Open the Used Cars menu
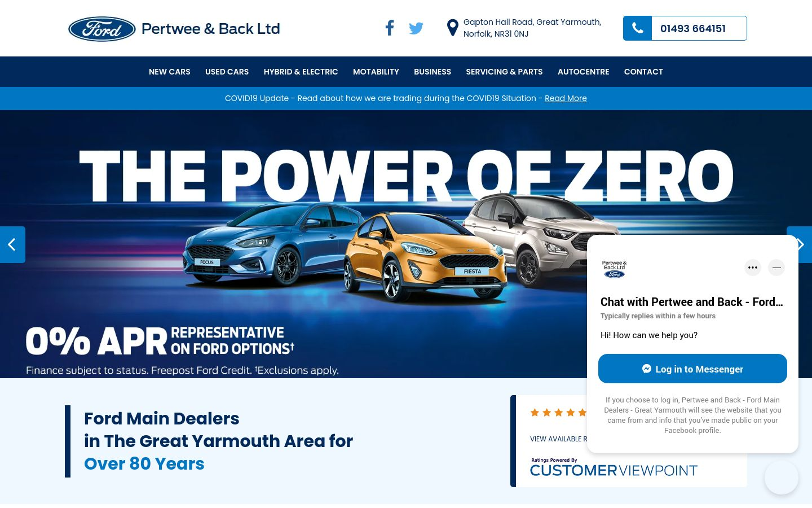The height and width of the screenshot is (508, 812). click(x=227, y=72)
